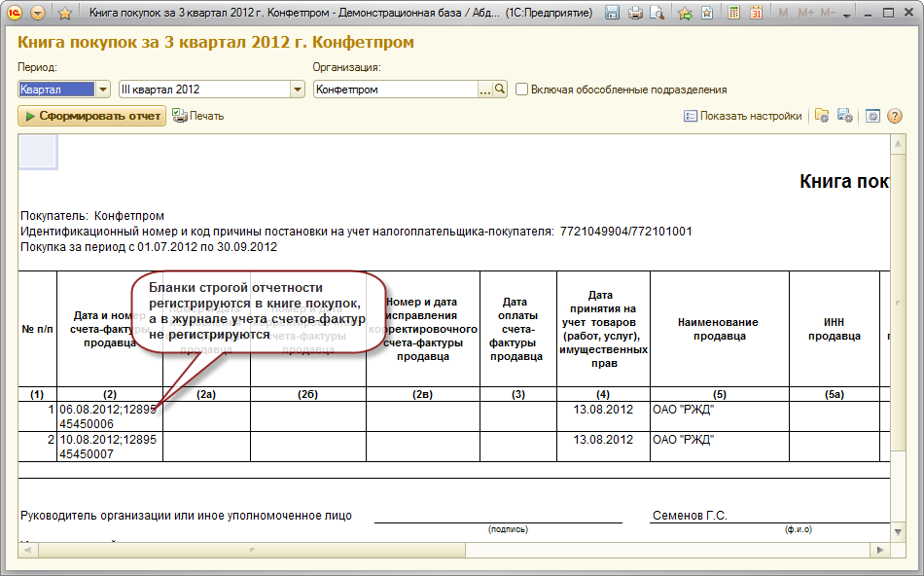Viewport: 924px width, 576px height.
Task: Click the Сформировать отчет button
Action: [92, 116]
